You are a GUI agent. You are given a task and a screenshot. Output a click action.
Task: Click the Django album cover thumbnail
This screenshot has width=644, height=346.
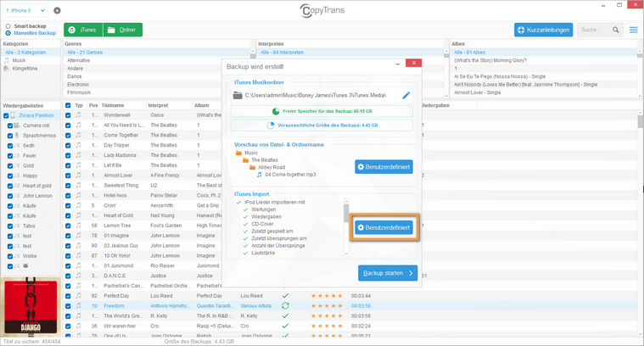31,307
